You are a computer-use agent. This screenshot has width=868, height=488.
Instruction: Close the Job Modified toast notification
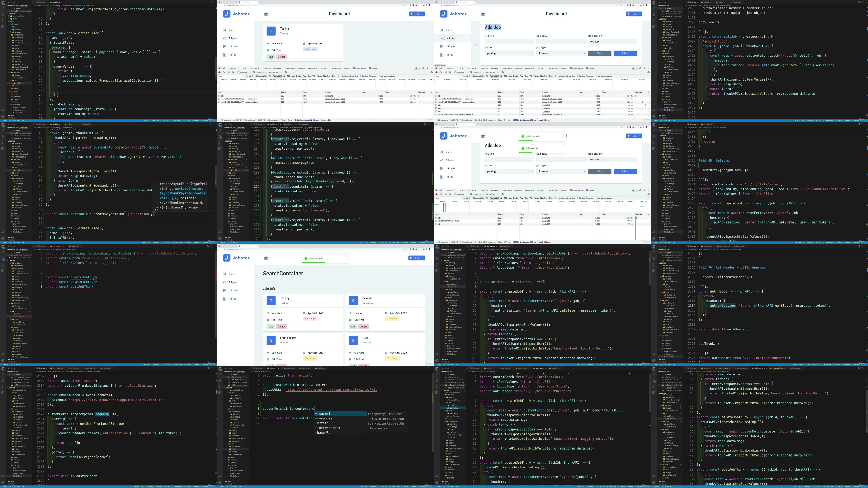563,146
